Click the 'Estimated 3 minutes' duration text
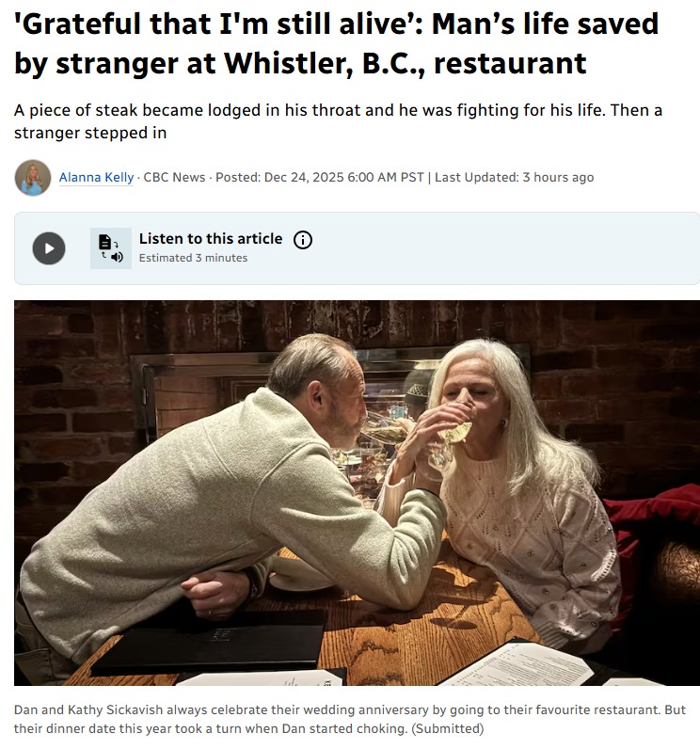700x749 pixels. pos(194,258)
